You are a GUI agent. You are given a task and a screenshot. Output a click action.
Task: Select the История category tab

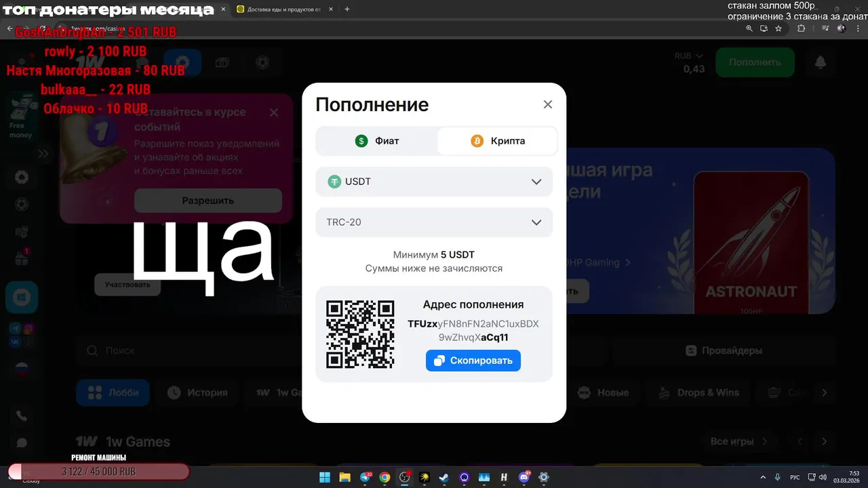point(198,392)
